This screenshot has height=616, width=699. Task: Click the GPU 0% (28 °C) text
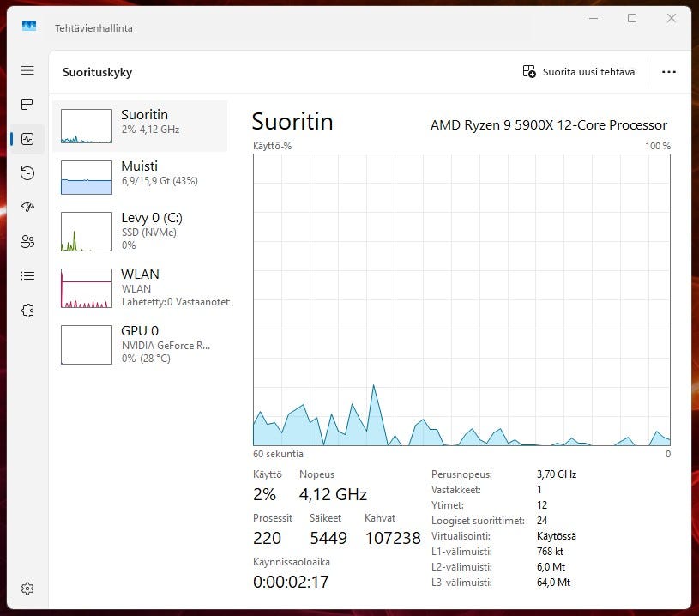[146, 358]
